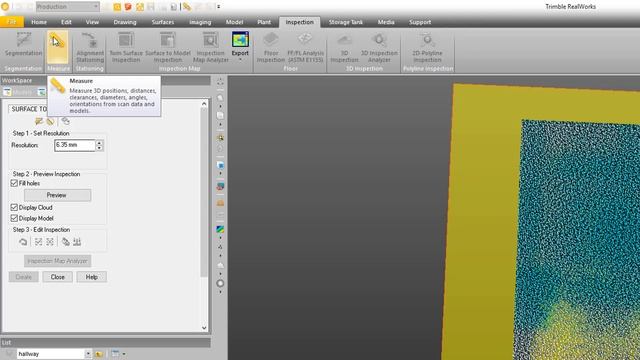Switch to the Support ribbon tab
640x360 pixels.
click(x=420, y=22)
